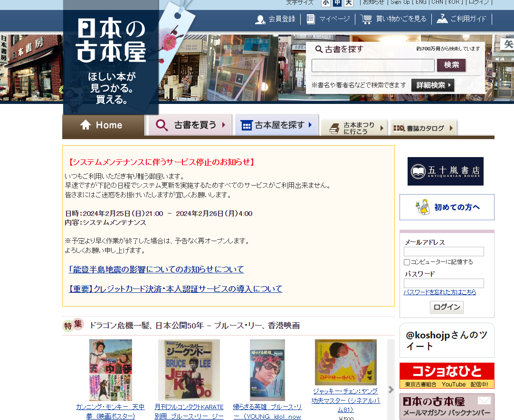Expand the 古本屋を探す menu tab
Image resolution: width=514 pixels, height=420 pixels.
(276, 125)
